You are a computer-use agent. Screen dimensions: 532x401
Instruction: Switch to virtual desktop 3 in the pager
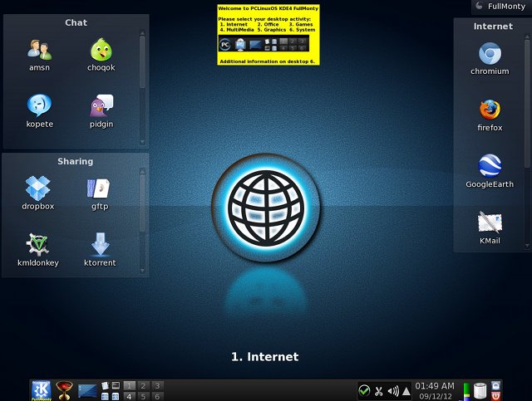coord(157,385)
